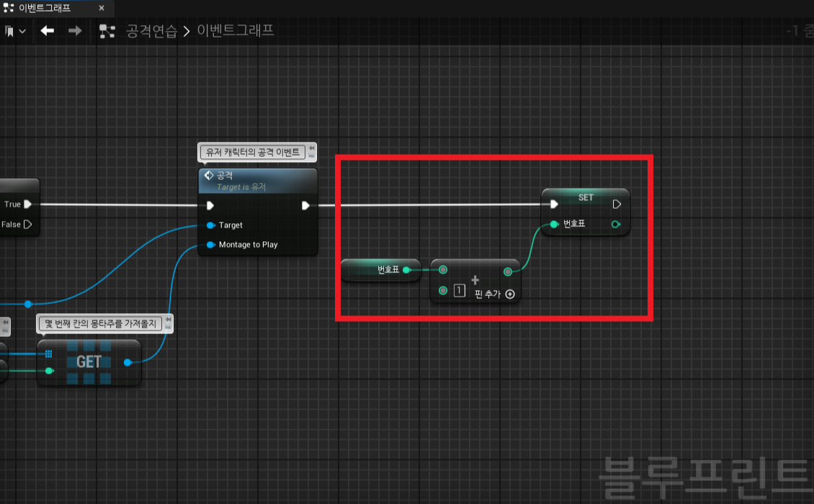Screen dimensions: 814x504
Task: Click the SET node output execution pin
Action: (x=617, y=204)
